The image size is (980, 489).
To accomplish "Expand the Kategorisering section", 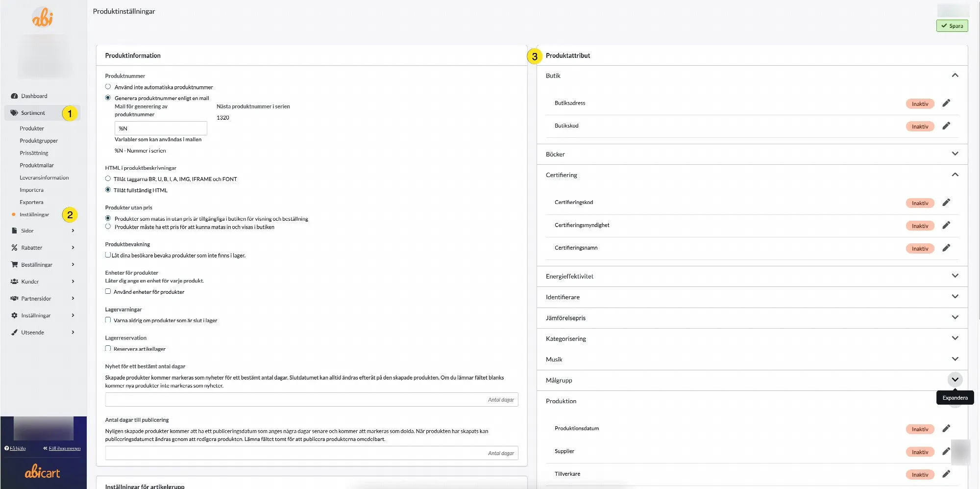I will pyautogui.click(x=955, y=338).
